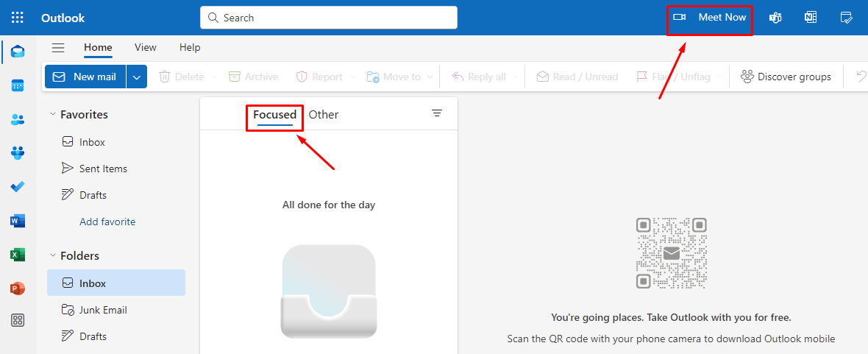The width and height of the screenshot is (868, 354).
Task: Open To Do checkmark app icon
Action: [x=18, y=187]
